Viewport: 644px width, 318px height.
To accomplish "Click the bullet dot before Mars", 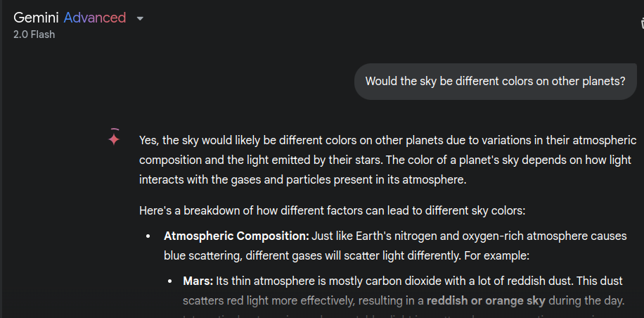I will [170, 282].
